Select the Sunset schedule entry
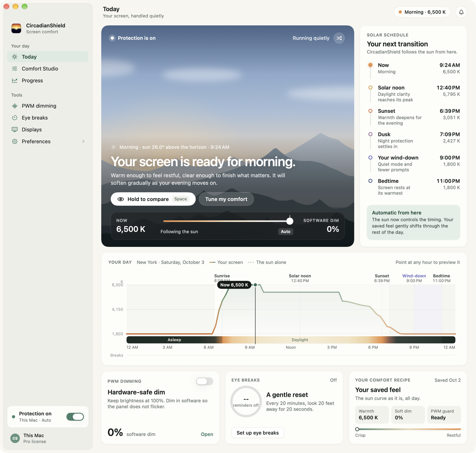The height and width of the screenshot is (453, 476). pyautogui.click(x=413, y=117)
